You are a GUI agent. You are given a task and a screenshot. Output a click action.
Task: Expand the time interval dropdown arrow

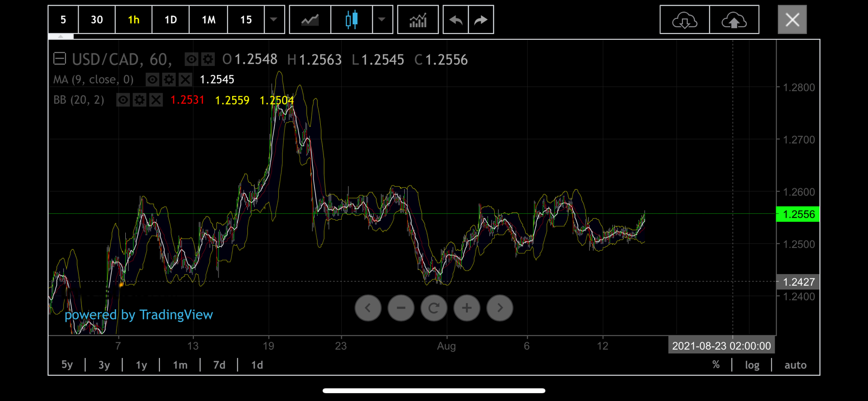point(274,20)
